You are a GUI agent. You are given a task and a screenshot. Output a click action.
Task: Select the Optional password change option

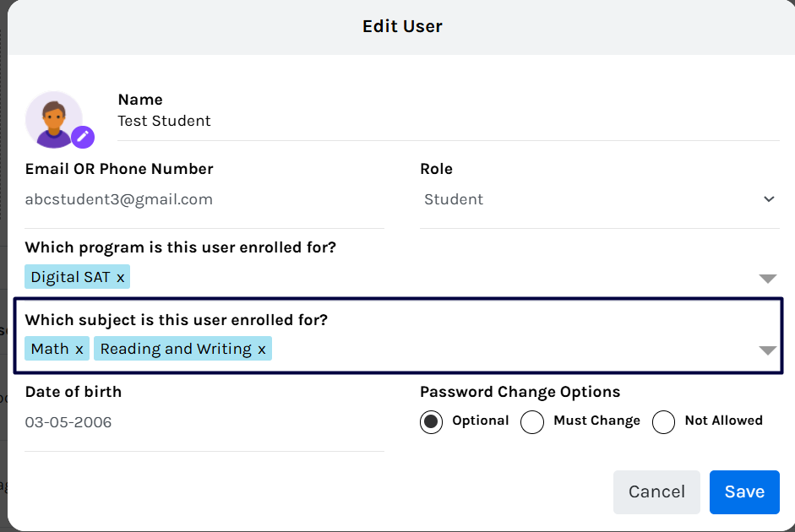pyautogui.click(x=431, y=421)
